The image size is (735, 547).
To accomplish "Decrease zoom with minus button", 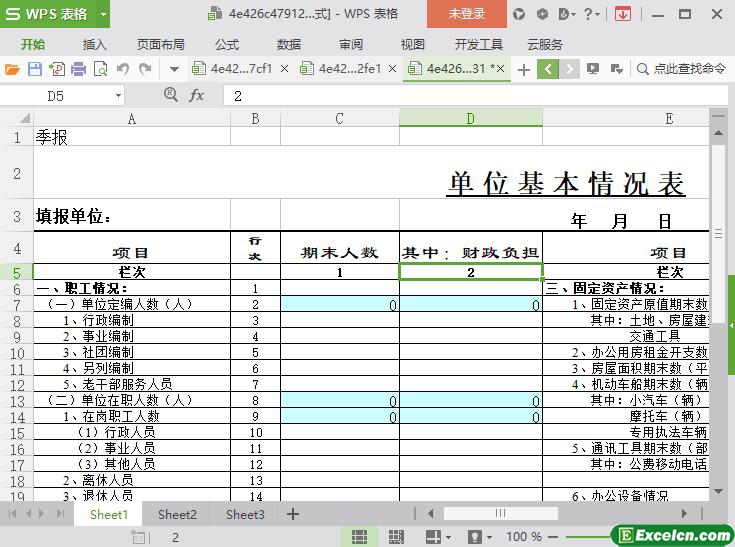I will 553,537.
